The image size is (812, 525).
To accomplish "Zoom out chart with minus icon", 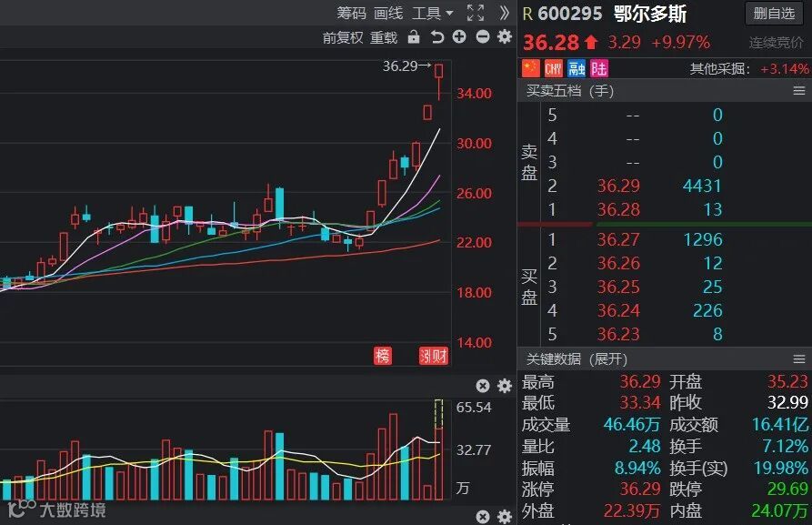I will click(483, 36).
